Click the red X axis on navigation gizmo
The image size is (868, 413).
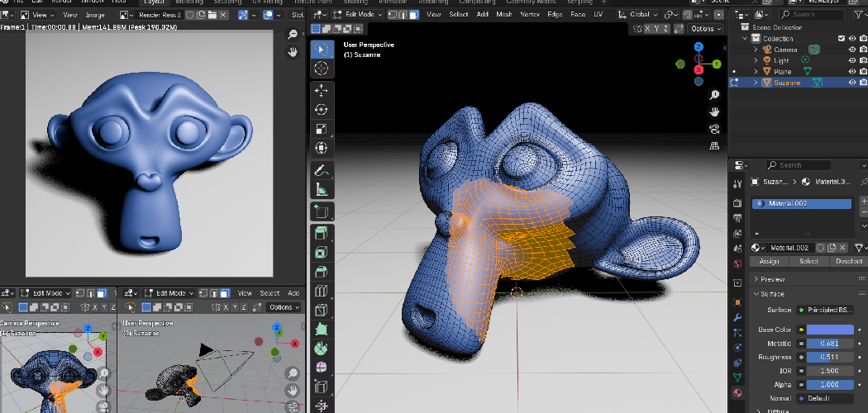tap(699, 69)
